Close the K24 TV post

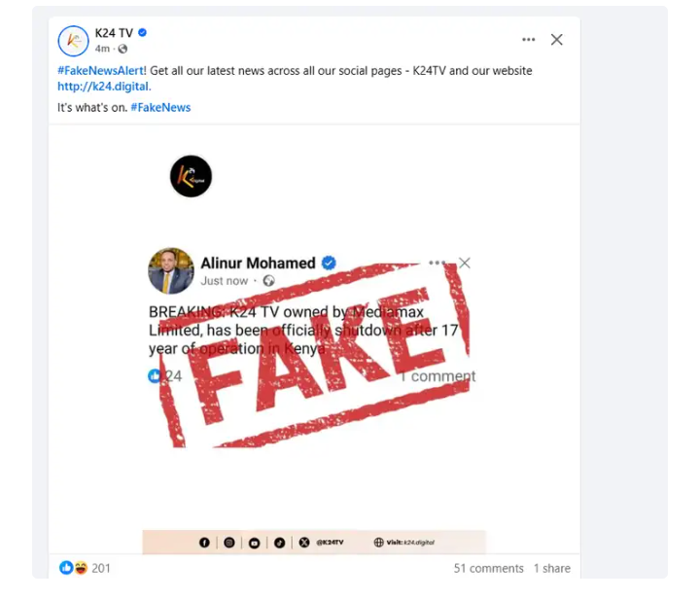coord(556,40)
